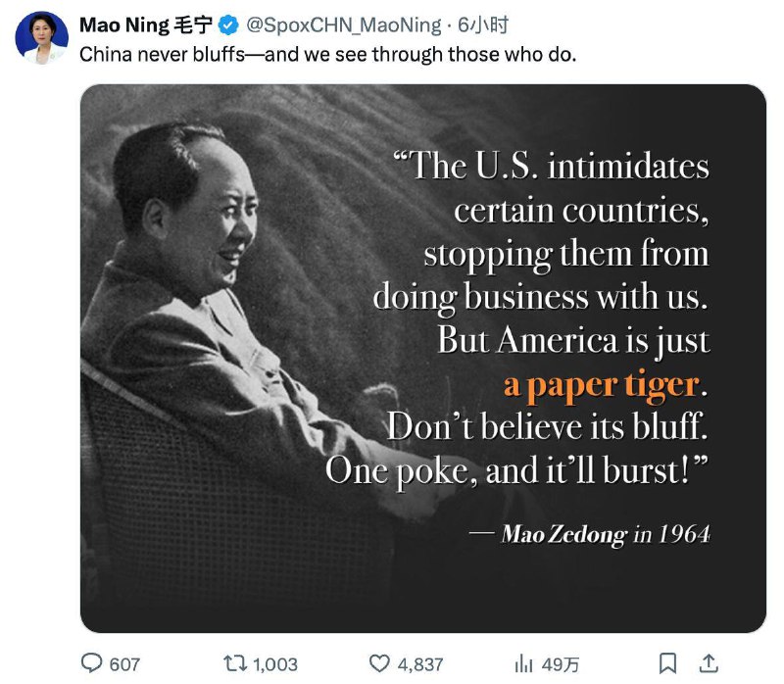Click the repost arrows icon
The image size is (784, 684).
coord(235,663)
